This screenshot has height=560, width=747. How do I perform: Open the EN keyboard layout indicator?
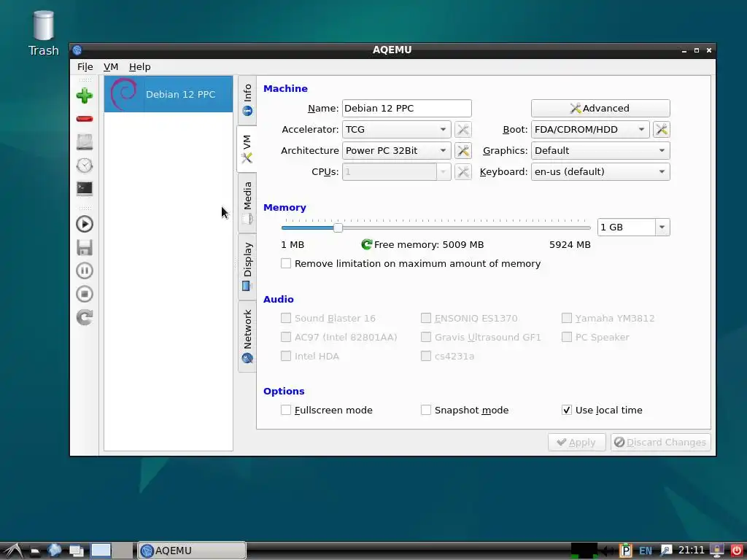tap(646, 551)
